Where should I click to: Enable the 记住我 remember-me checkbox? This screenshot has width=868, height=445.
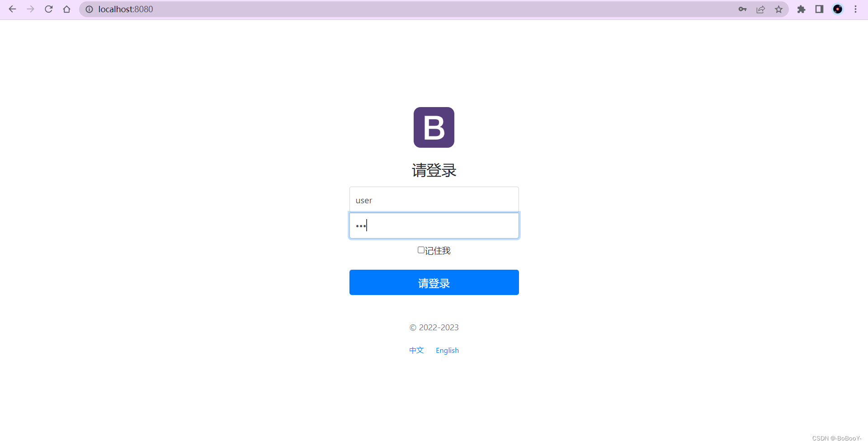click(x=421, y=250)
